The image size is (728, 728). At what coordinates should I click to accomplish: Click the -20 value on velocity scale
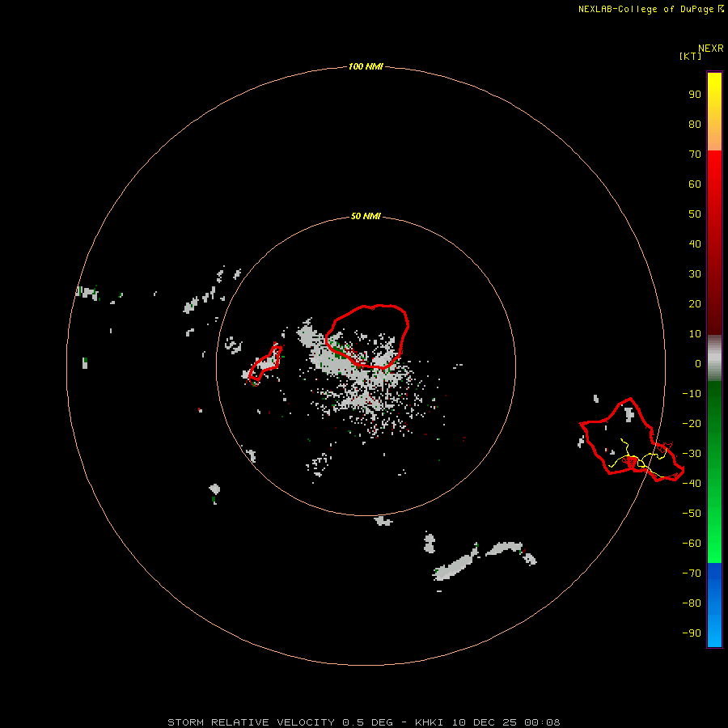[692, 424]
